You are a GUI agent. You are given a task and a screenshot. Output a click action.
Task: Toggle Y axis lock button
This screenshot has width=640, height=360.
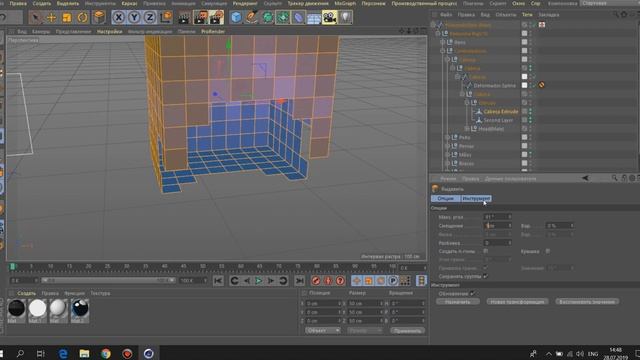click(134, 18)
